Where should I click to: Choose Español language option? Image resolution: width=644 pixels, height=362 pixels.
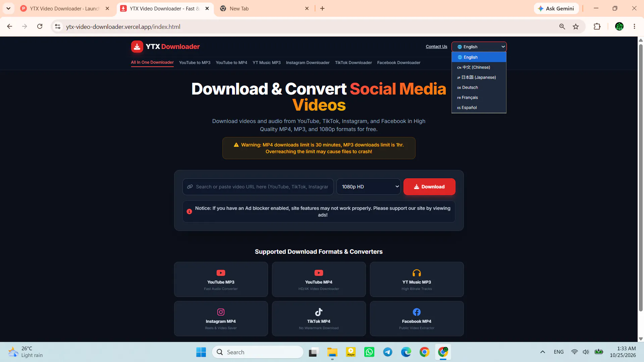coord(479,108)
